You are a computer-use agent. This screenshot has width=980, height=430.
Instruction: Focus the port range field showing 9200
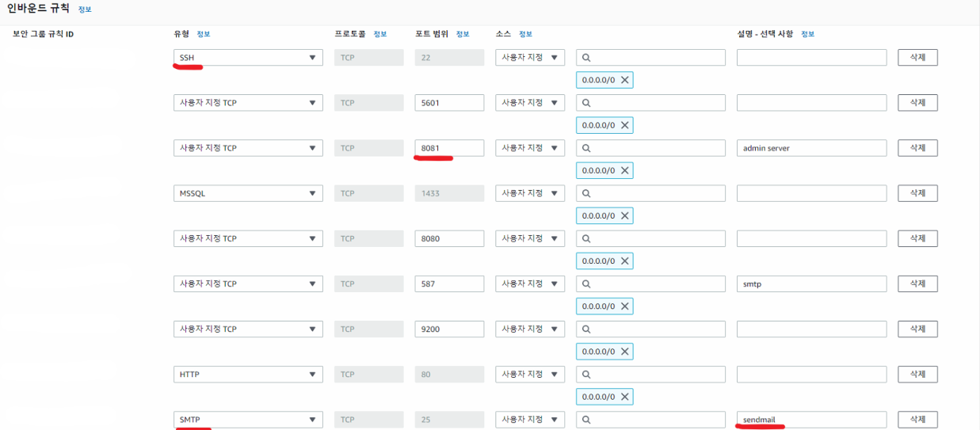pyautogui.click(x=449, y=329)
